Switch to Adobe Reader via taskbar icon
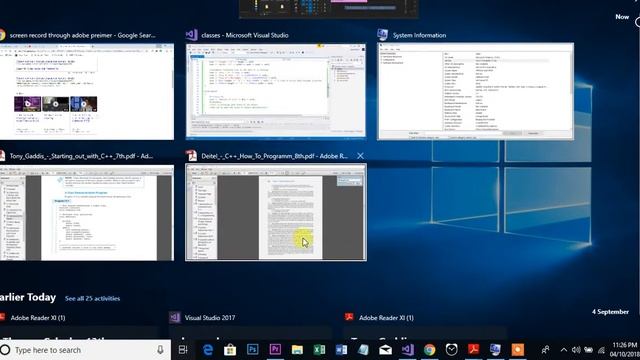Screen dimensions: 640x360 pos(473,350)
